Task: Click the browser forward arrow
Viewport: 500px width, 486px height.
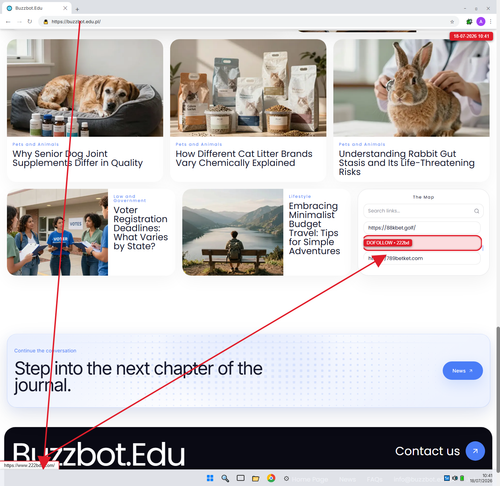Action: (x=19, y=22)
